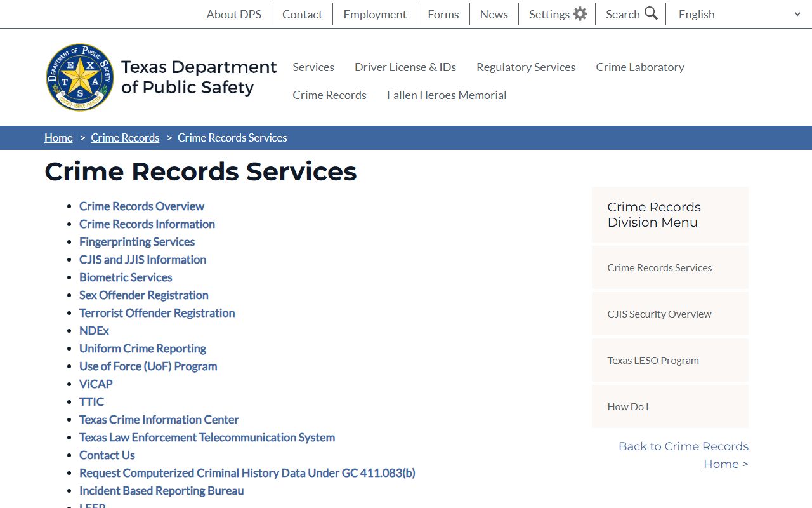This screenshot has height=508, width=812.
Task: Select CJIS Security Overview in sidebar
Action: [670, 314]
